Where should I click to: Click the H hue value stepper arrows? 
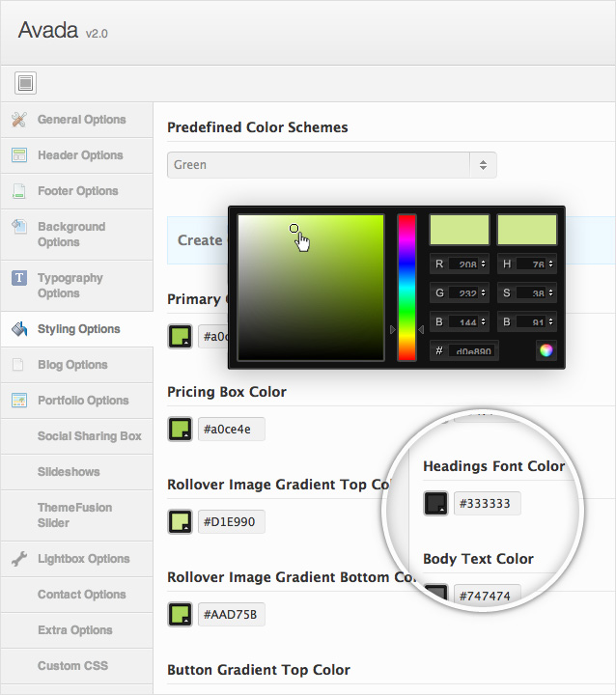550,264
